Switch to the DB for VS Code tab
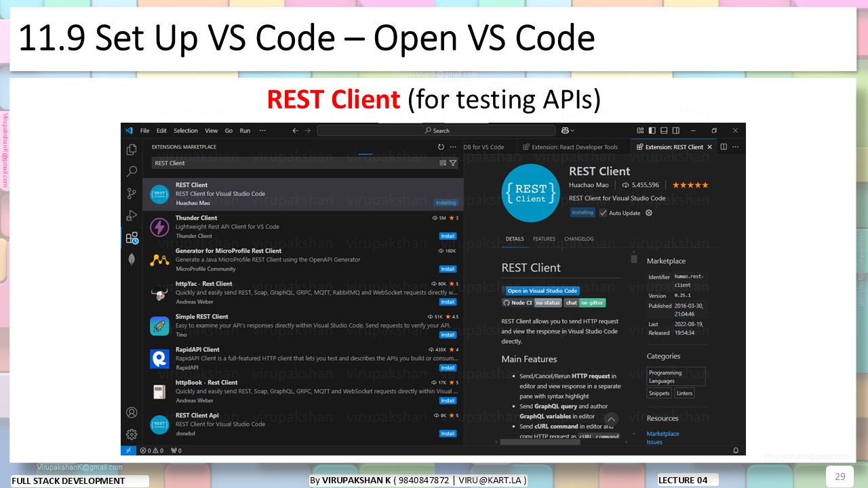 coord(488,147)
